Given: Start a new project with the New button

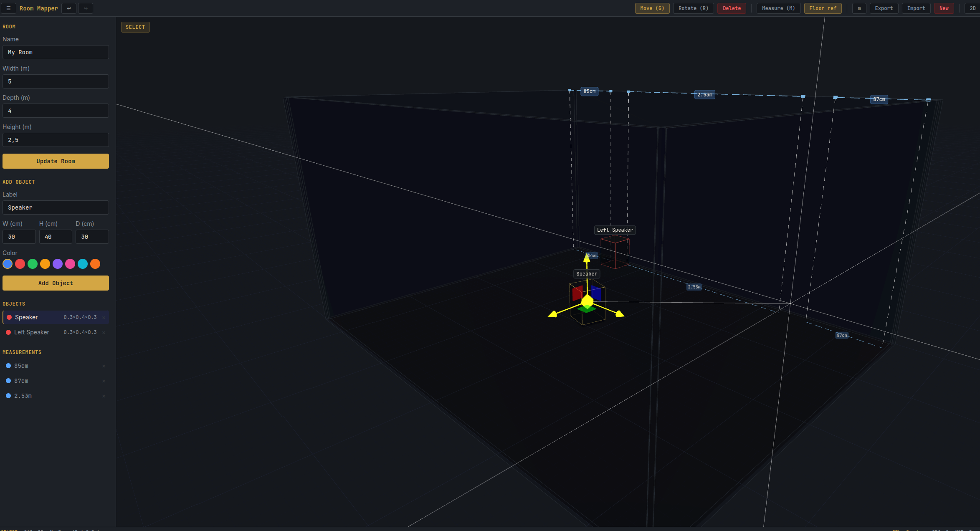Looking at the screenshot, I should (944, 8).
